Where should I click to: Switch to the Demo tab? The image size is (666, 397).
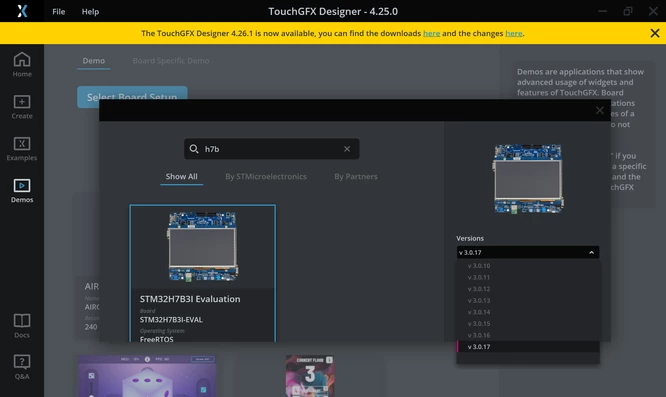pos(93,61)
